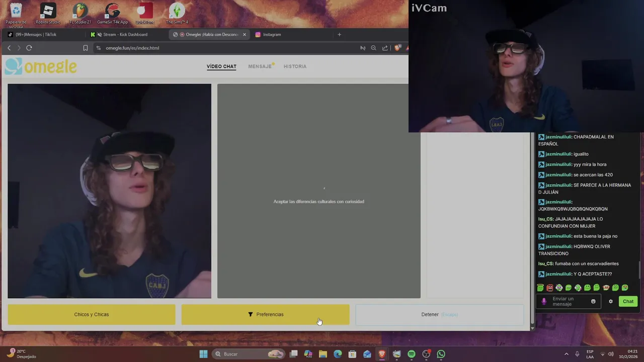The image size is (644, 362).
Task: Click the omegle logo
Action: point(41,66)
